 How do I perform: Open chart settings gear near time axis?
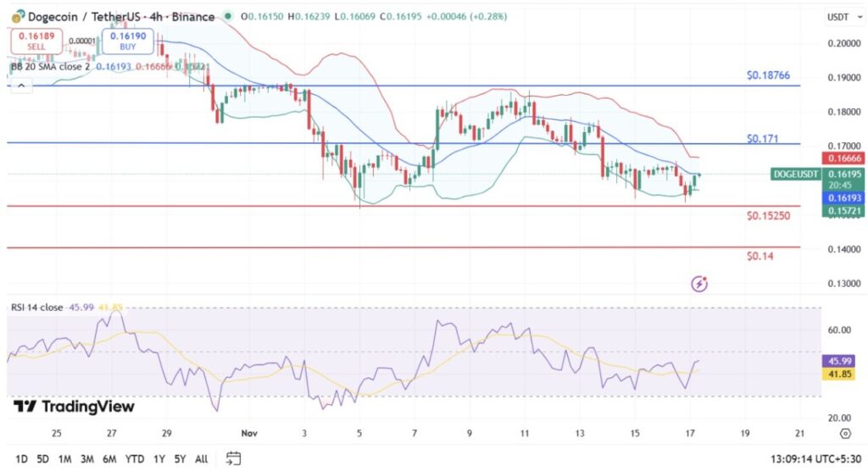844,433
